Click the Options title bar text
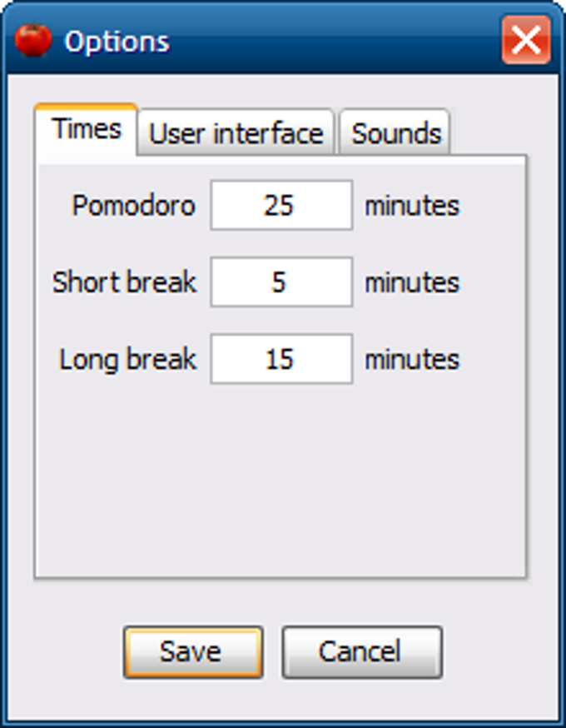This screenshot has width=566, height=728. pyautogui.click(x=117, y=41)
